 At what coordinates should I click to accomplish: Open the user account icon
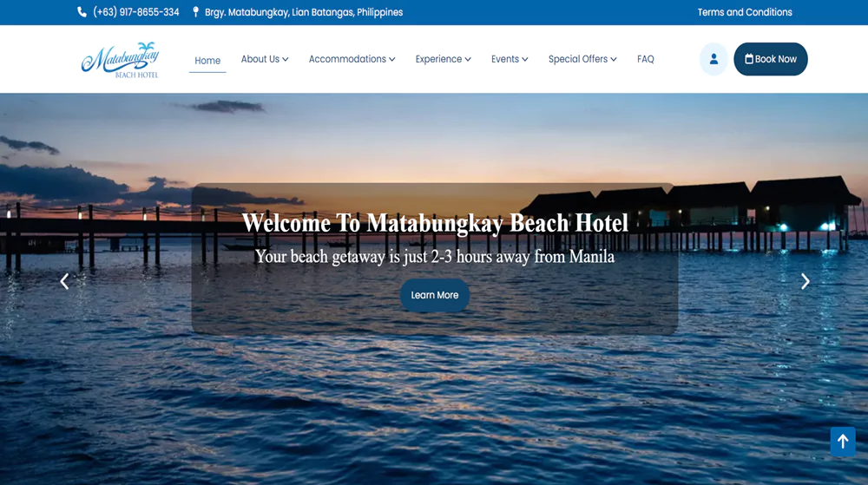tap(713, 59)
